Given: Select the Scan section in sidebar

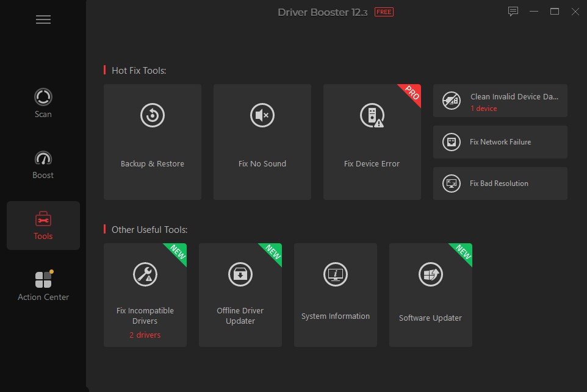Looking at the screenshot, I should click(43, 102).
